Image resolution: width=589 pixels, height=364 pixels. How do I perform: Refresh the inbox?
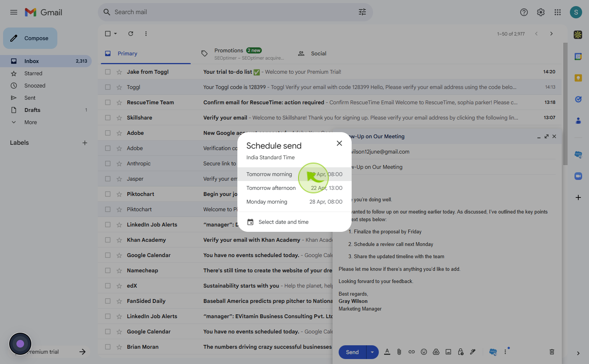pos(131,34)
